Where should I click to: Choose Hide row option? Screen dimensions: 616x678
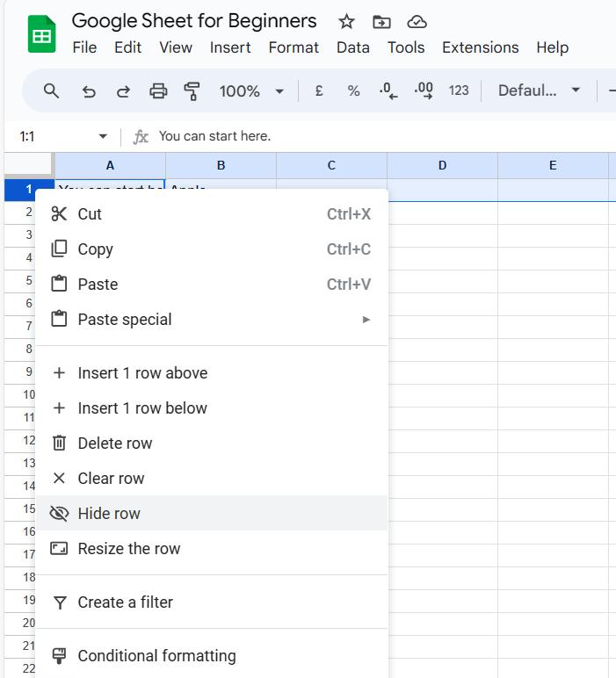click(212, 513)
